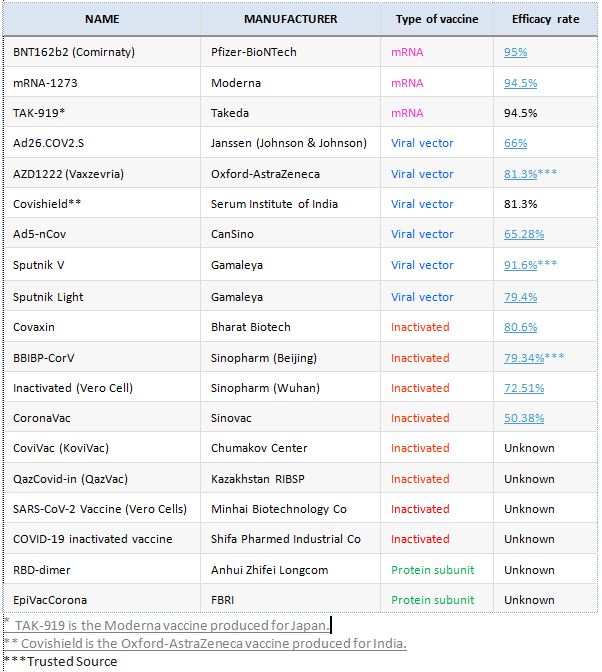602x672 pixels.
Task: Select the MANUFACTURER column header
Action: point(290,19)
